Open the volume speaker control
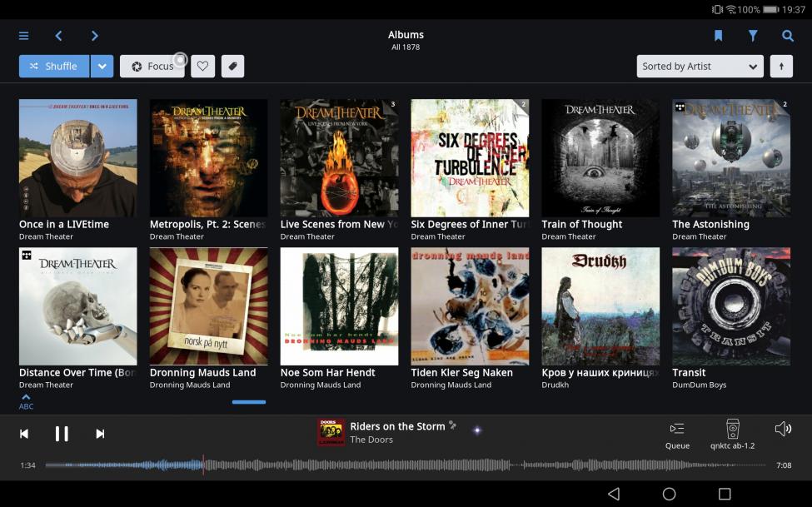Screen dimensions: 812x507 tap(783, 429)
